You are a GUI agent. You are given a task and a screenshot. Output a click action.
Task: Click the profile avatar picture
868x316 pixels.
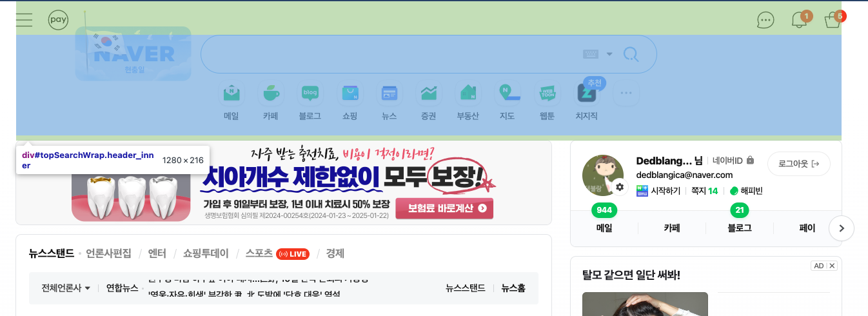pos(602,175)
